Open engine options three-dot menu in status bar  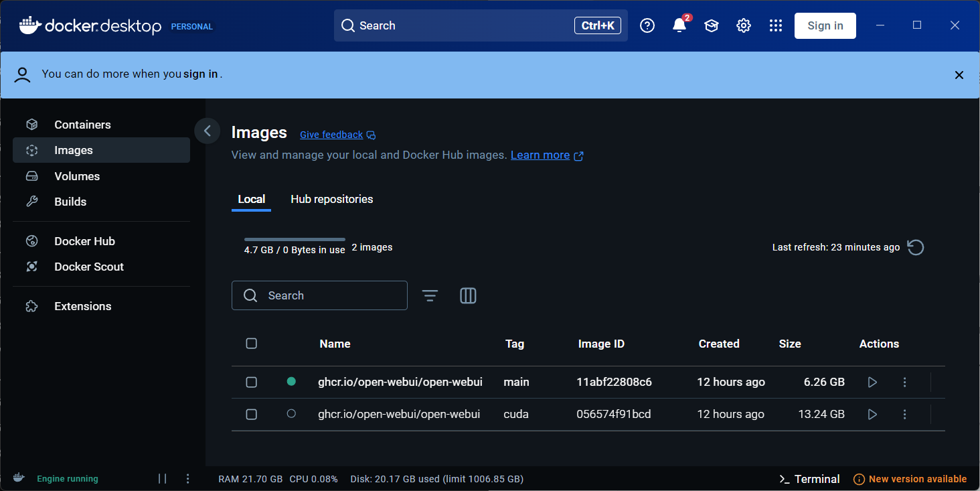pos(188,478)
